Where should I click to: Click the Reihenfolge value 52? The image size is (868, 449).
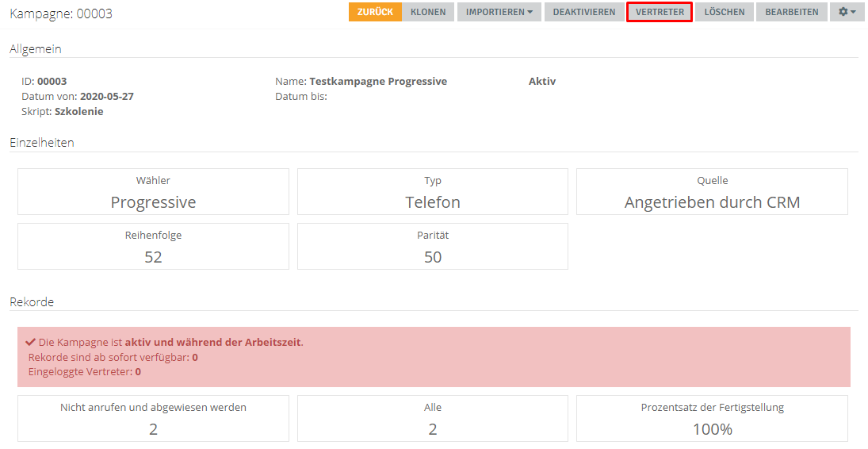click(x=153, y=257)
